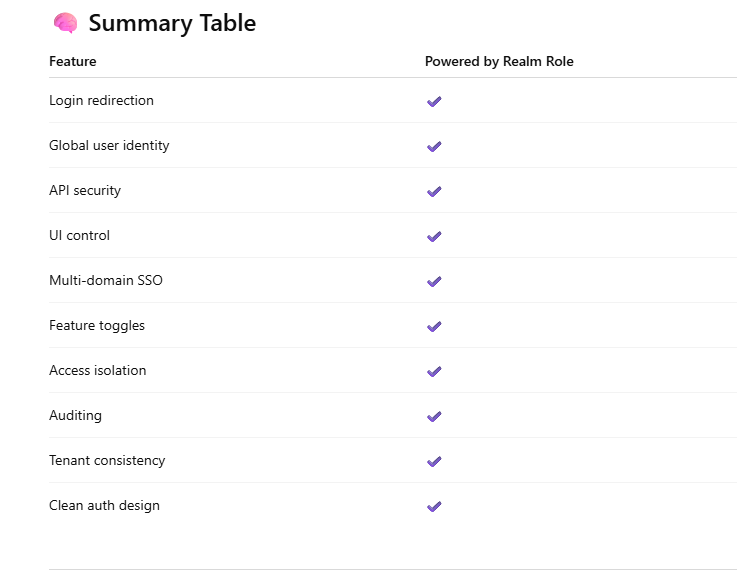737x577 pixels.
Task: Select the Powered by Realm Role header
Action: (499, 61)
